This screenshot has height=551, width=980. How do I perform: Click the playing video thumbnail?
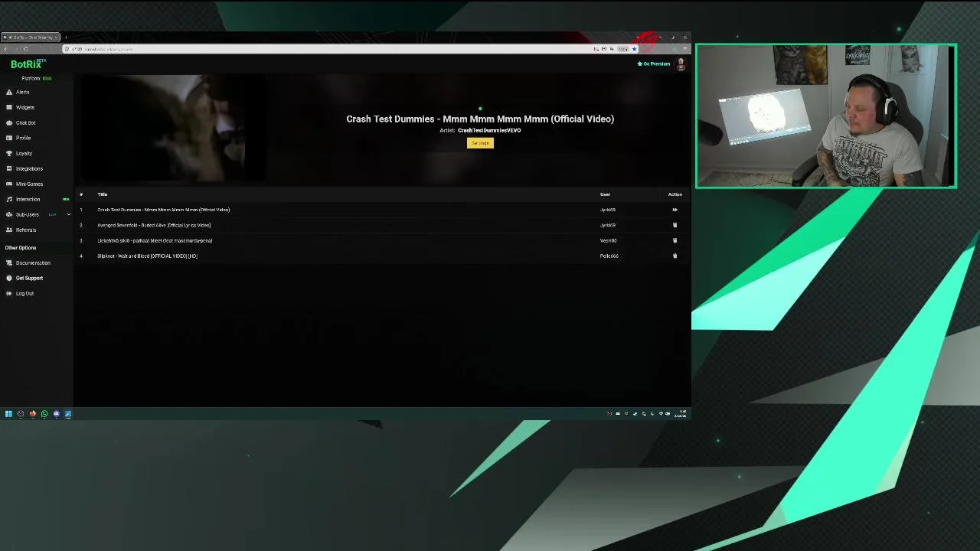[175, 129]
